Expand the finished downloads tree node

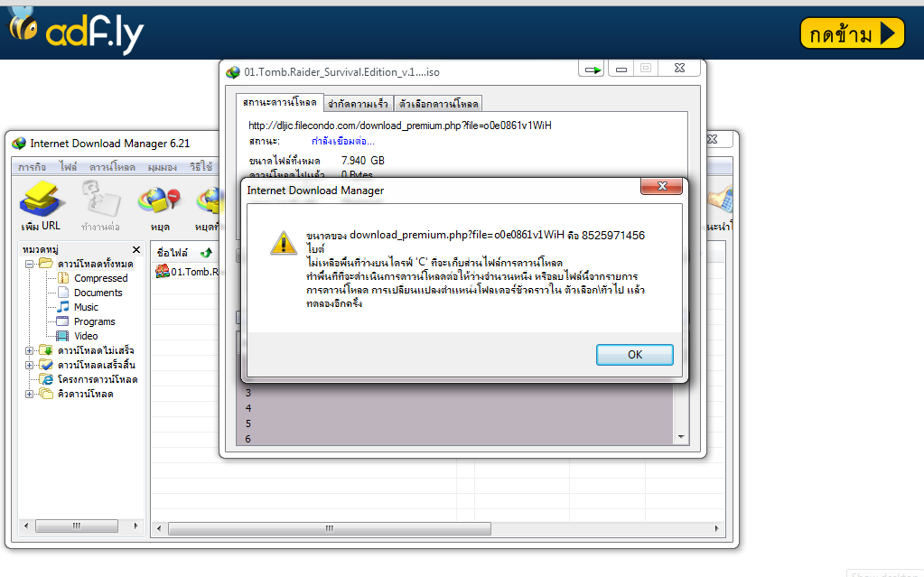[x=29, y=366]
